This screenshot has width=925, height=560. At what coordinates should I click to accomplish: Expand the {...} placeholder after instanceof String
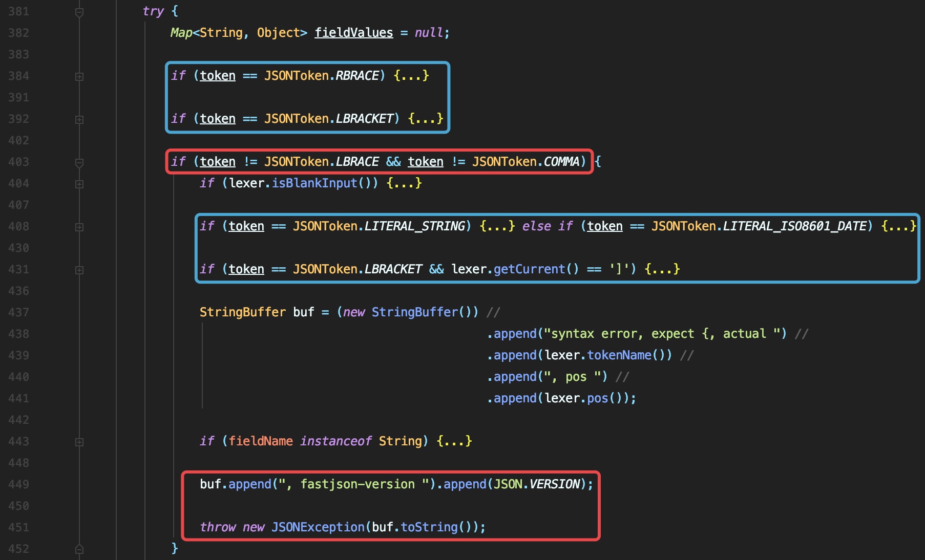coord(454,441)
